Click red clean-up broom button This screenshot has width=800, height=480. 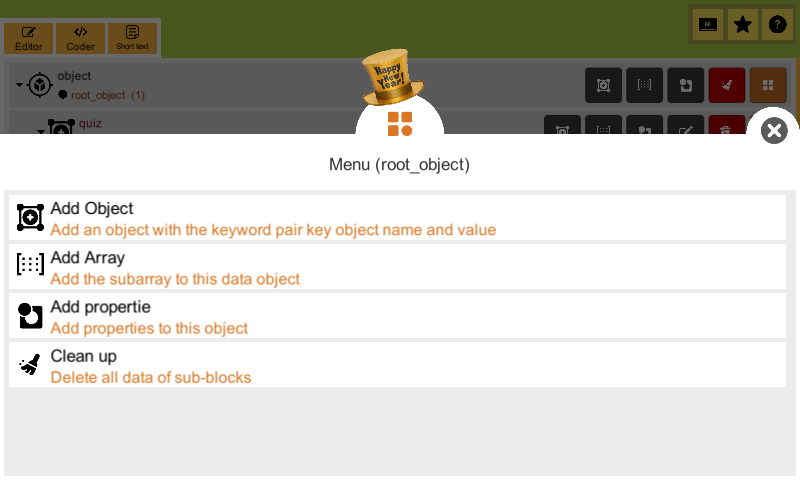click(727, 85)
